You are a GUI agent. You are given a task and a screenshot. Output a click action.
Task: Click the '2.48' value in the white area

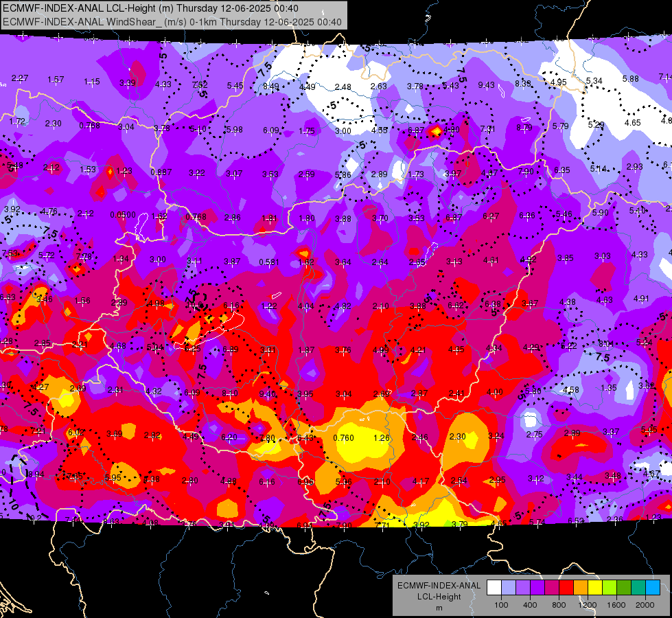pyautogui.click(x=343, y=87)
